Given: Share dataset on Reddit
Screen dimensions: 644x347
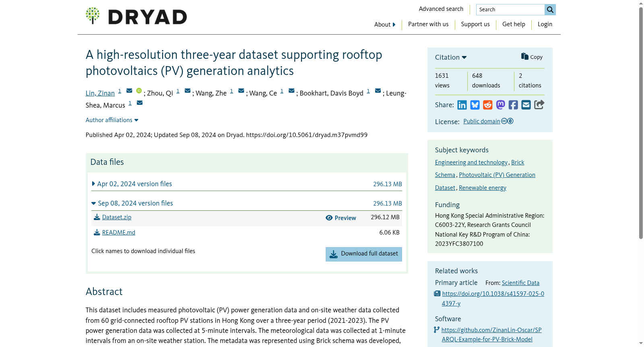Looking at the screenshot, I should click(488, 105).
